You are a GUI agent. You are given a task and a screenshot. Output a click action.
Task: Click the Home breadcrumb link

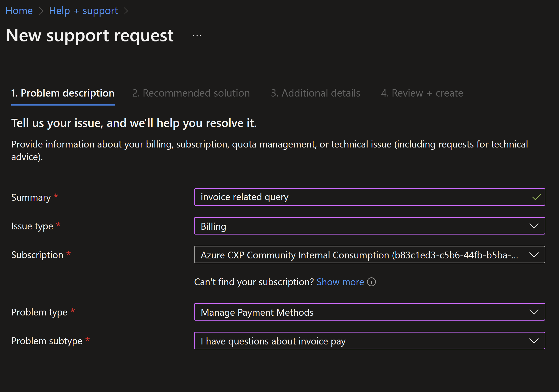click(x=19, y=10)
